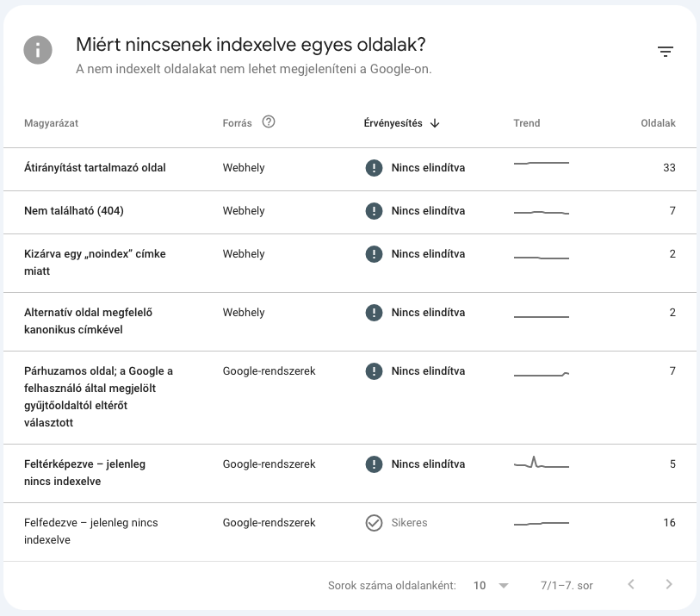Click the Oldalak column header
This screenshot has width=700, height=616.
pos(658,123)
